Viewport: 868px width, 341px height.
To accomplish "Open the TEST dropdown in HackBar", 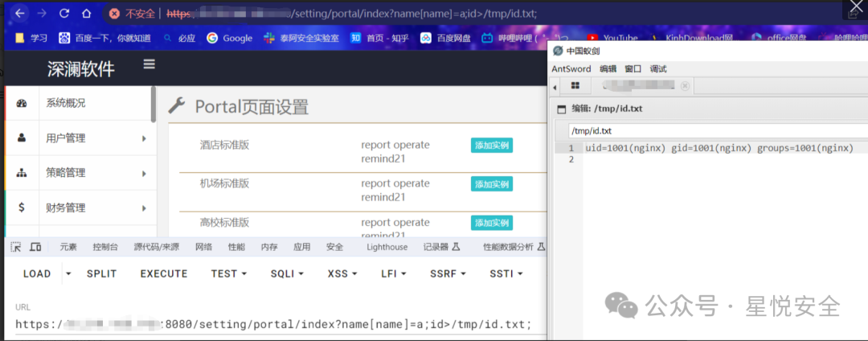I will coord(228,273).
